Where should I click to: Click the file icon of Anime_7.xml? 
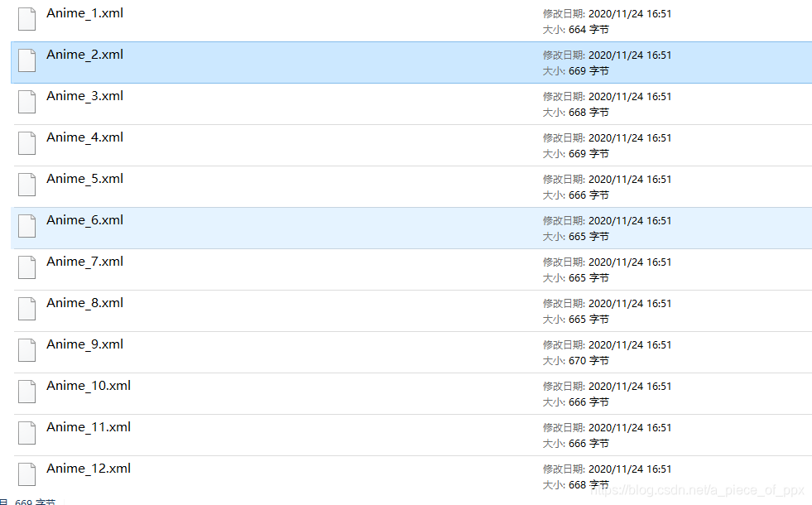coord(27,267)
